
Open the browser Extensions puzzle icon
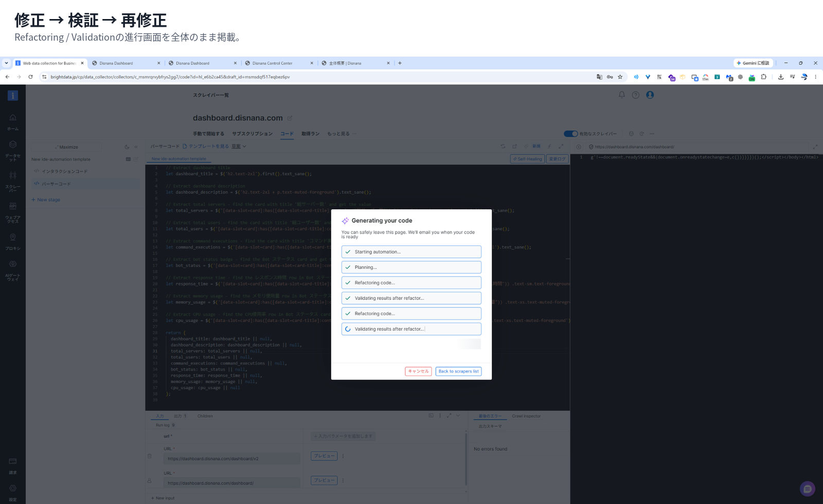coord(764,77)
